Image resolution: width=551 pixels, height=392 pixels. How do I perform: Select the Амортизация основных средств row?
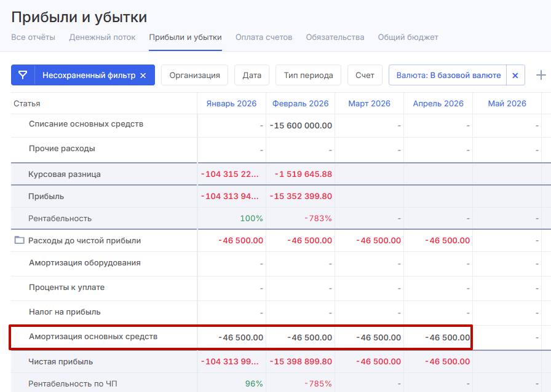(93, 337)
